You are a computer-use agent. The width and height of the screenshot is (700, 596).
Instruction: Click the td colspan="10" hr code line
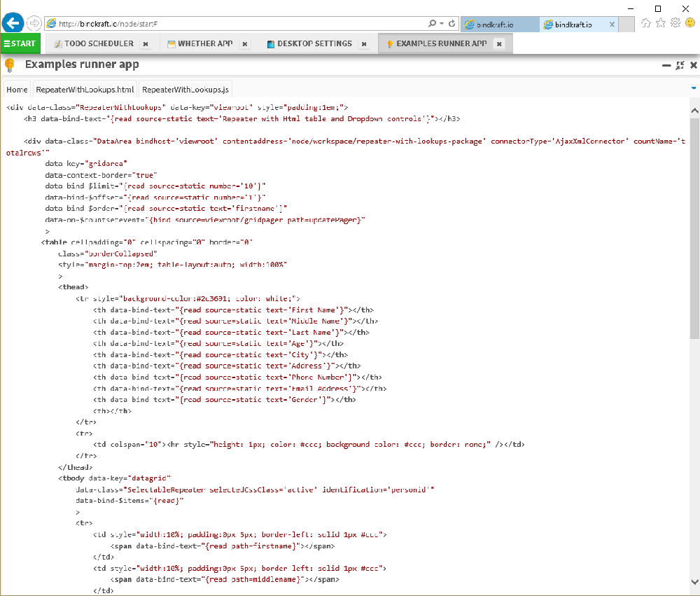click(309, 445)
